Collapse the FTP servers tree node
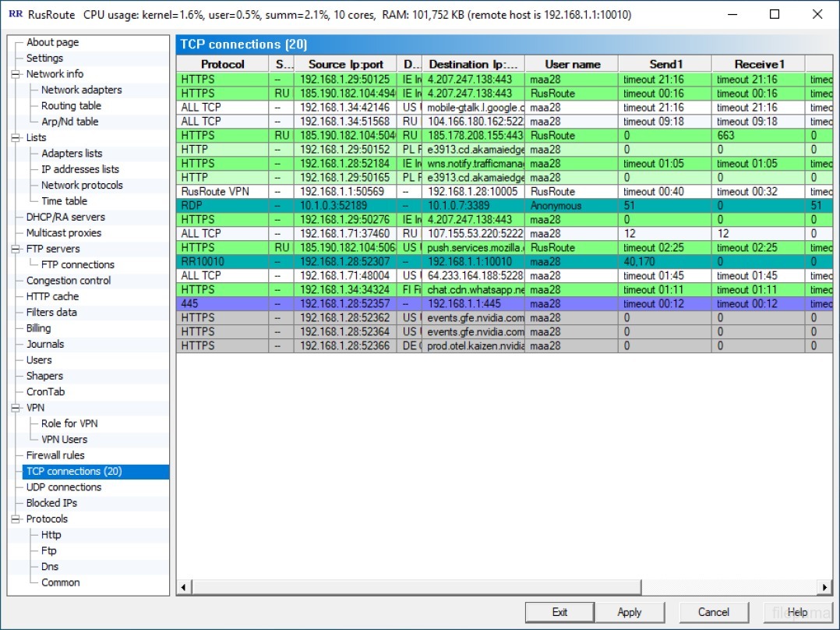The image size is (840, 630). (x=16, y=250)
